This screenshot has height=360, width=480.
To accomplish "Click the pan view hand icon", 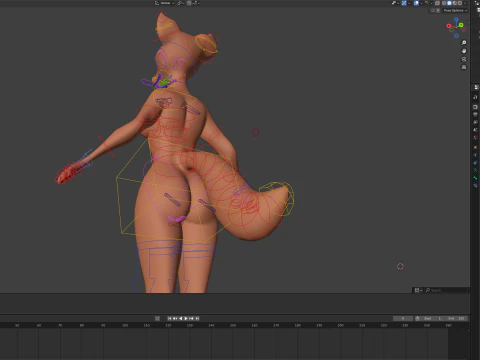I will pyautogui.click(x=464, y=51).
